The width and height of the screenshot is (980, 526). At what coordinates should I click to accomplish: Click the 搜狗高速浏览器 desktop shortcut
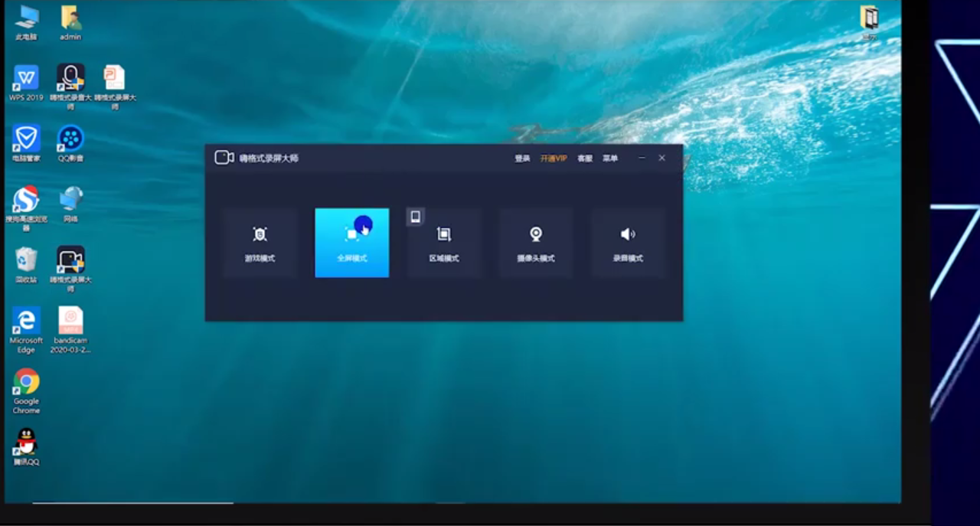(x=26, y=207)
